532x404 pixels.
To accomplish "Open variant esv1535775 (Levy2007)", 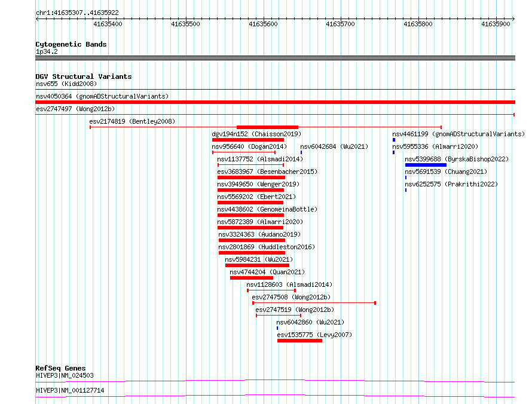I will coord(314,335).
